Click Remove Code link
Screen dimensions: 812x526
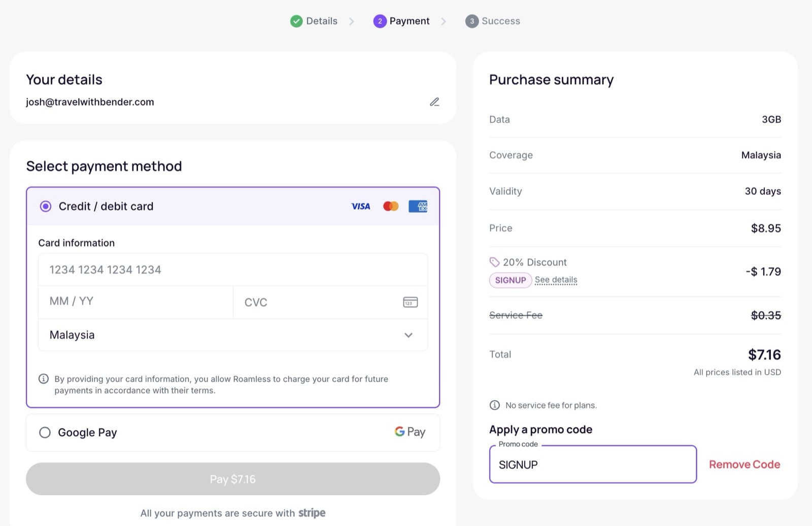[744, 465]
